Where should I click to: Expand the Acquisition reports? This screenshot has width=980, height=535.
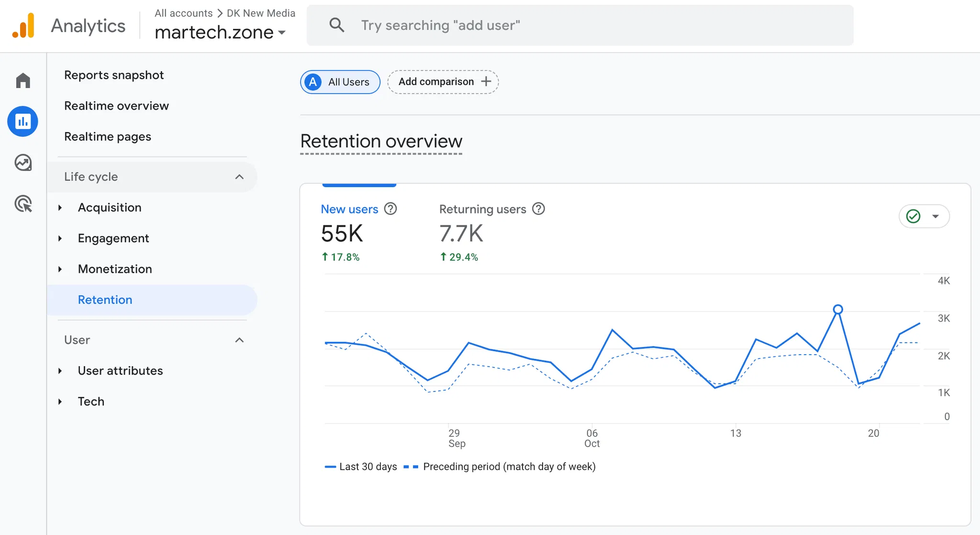(x=60, y=208)
